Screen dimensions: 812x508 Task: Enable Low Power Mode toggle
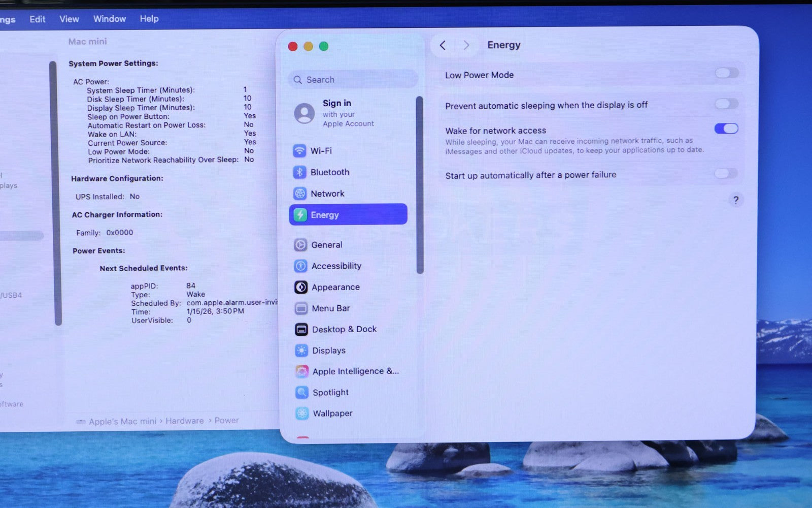pos(726,73)
